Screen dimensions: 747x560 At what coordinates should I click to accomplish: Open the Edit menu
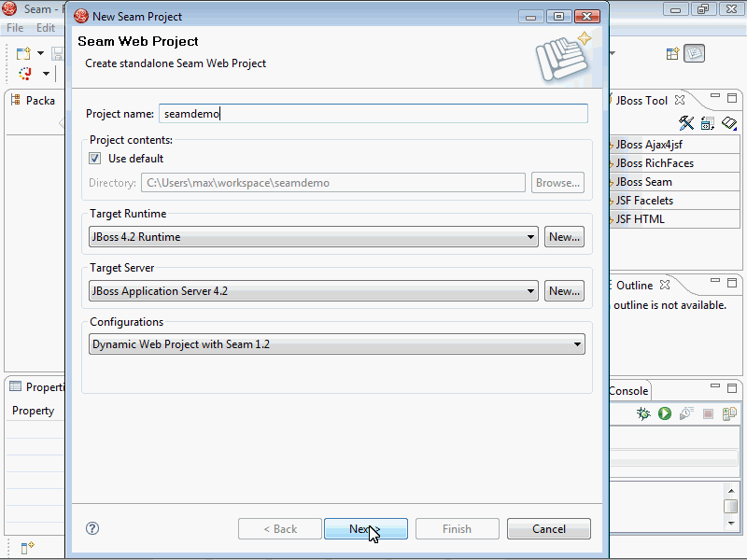pos(46,28)
